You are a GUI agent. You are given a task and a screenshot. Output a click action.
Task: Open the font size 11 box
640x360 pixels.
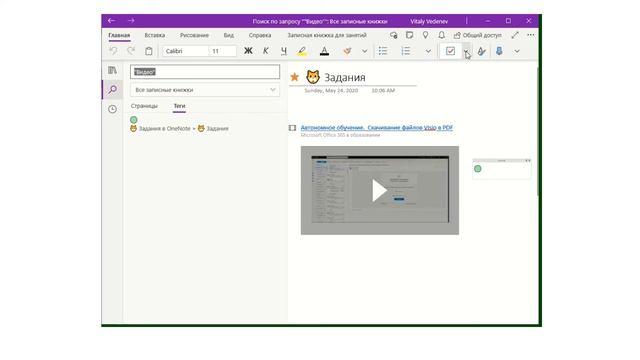tap(223, 51)
